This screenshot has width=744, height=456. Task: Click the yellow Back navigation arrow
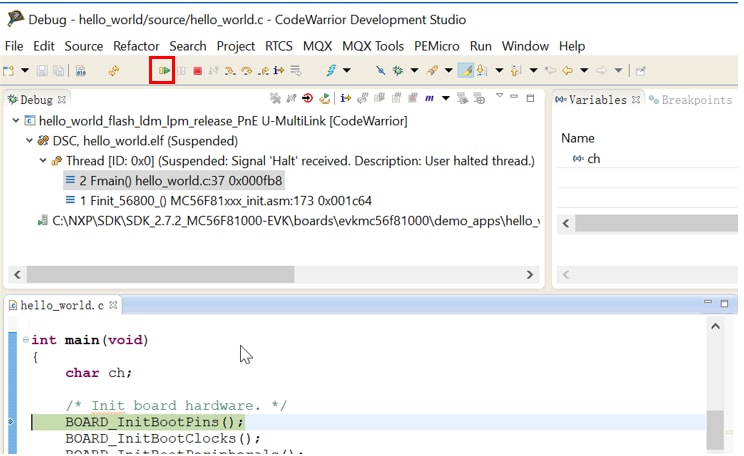point(567,70)
